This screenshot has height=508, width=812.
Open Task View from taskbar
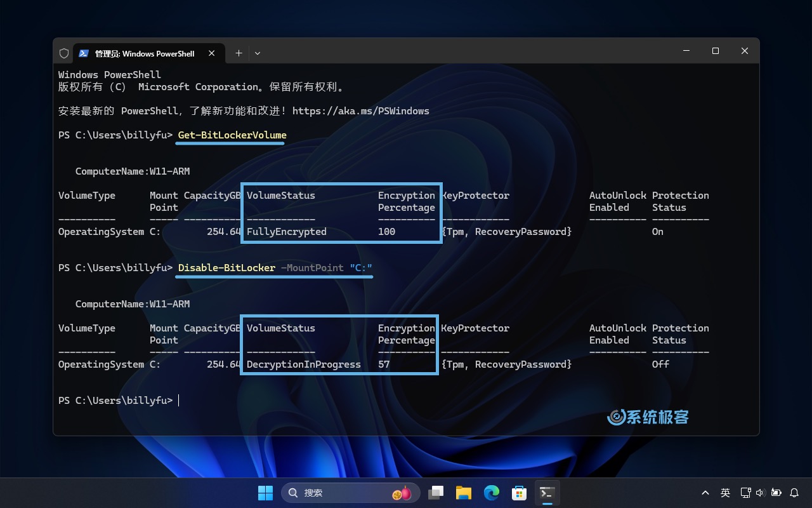pos(436,493)
